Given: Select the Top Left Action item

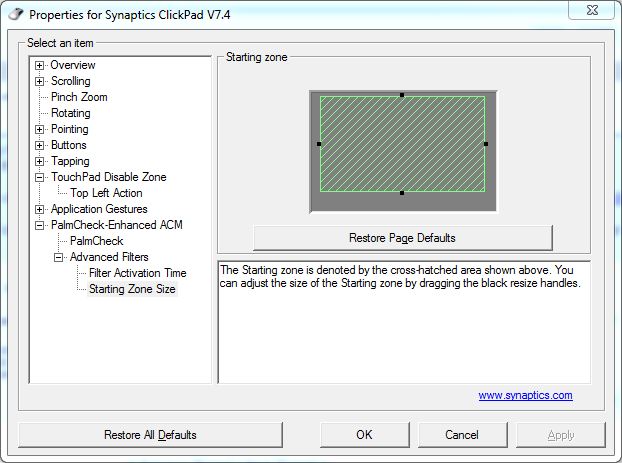Looking at the screenshot, I should (x=106, y=193).
